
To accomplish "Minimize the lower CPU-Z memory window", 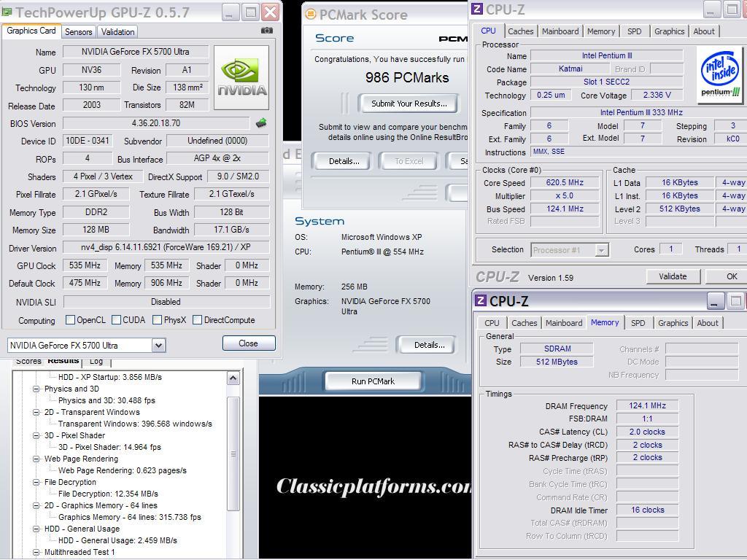I will pyautogui.click(x=714, y=301).
